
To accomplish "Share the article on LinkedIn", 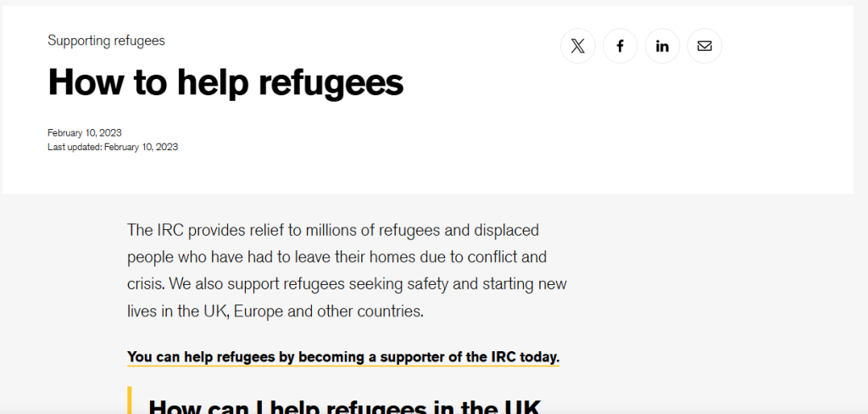I will click(663, 46).
